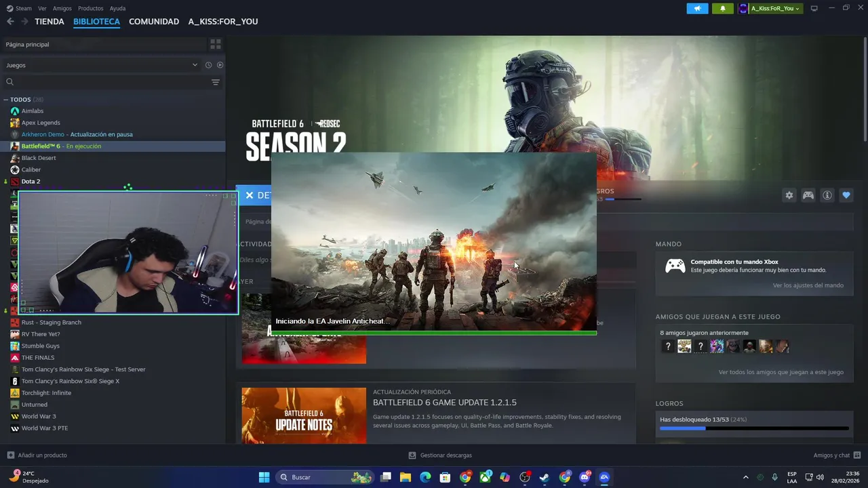Open Microsoft Store from the taskbar
The image size is (868, 488).
coord(445,477)
